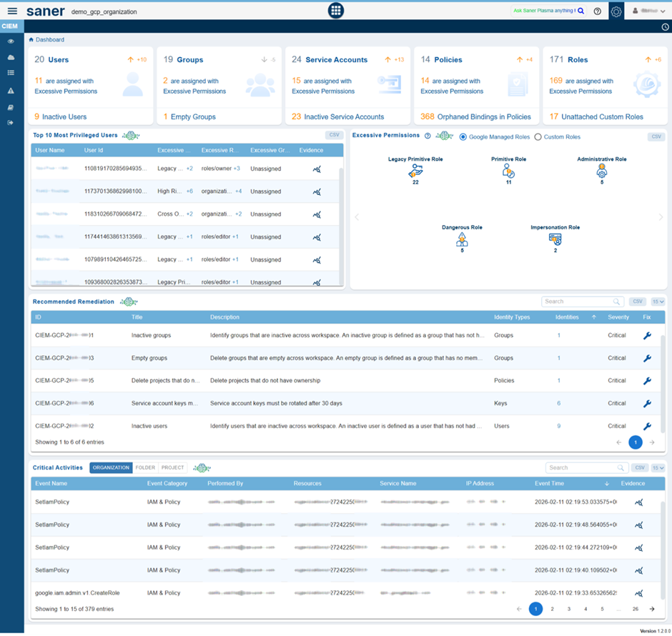The width and height of the screenshot is (672, 636).
Task: Export Top 10 Privileged Users CSV
Action: 333,134
